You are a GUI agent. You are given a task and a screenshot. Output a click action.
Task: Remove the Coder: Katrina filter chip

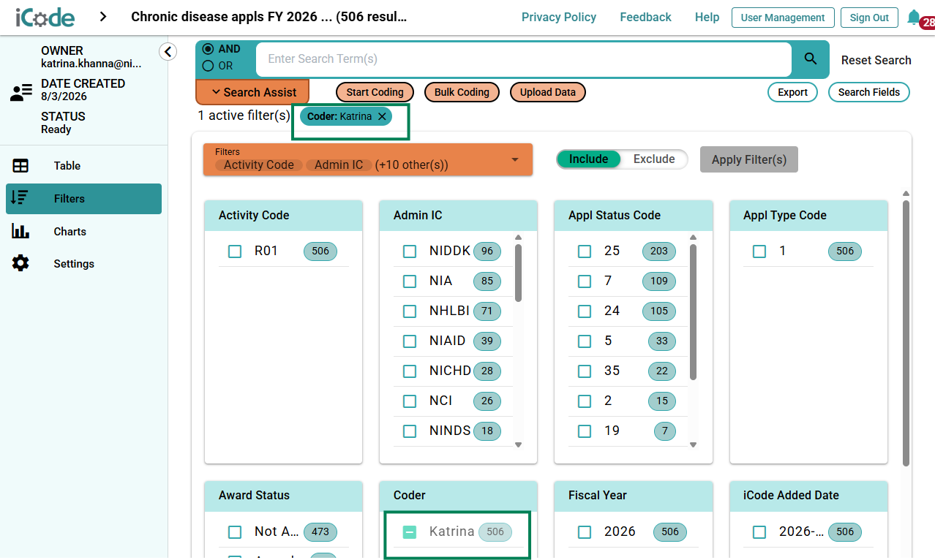pos(382,116)
